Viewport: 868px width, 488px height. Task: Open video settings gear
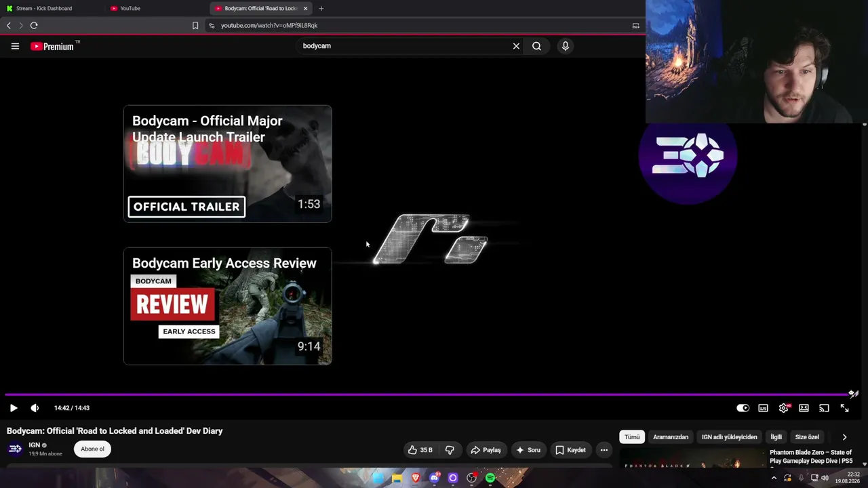[x=783, y=408]
